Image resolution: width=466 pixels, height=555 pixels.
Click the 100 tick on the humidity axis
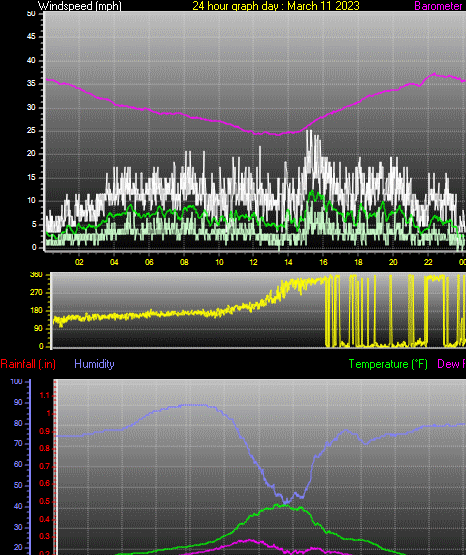(16, 382)
